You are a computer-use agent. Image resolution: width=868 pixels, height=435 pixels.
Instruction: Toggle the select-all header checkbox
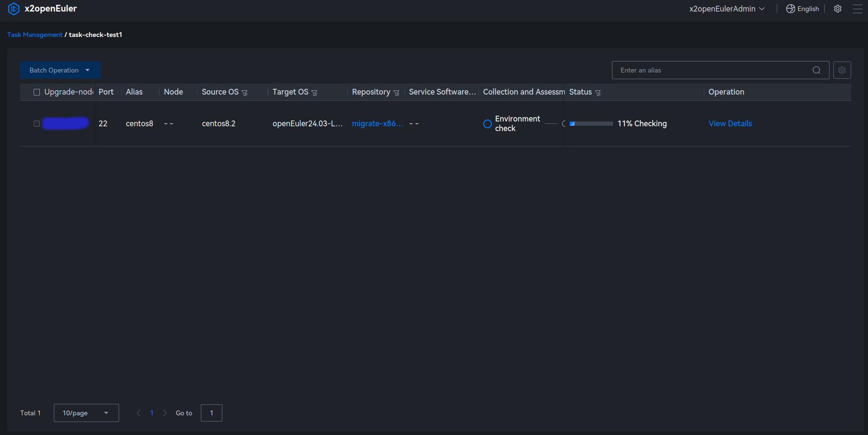tap(37, 92)
